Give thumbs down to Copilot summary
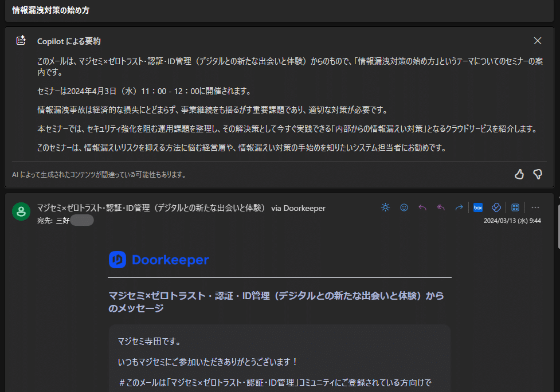 click(x=538, y=174)
